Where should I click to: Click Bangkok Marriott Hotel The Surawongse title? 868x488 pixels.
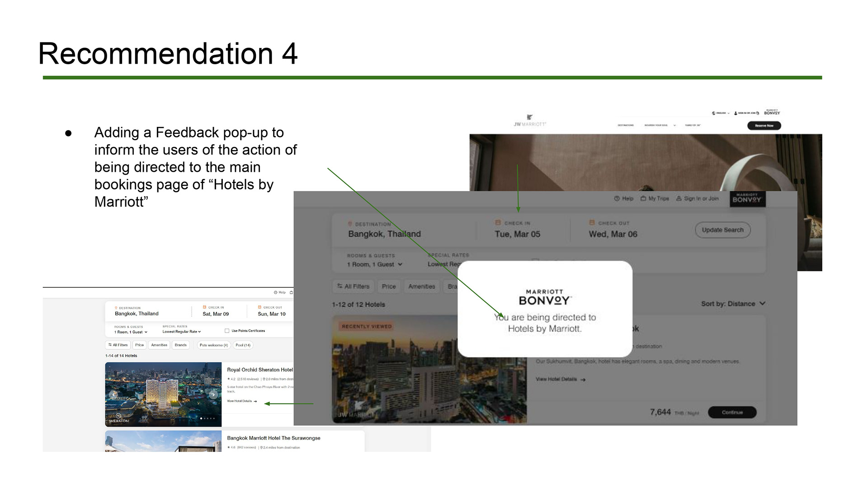(274, 438)
